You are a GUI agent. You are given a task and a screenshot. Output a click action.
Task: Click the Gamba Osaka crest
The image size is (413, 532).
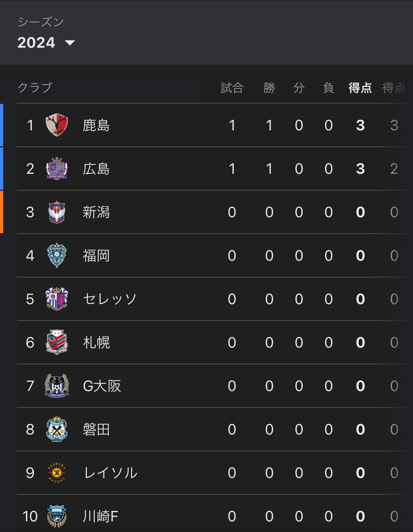57,386
